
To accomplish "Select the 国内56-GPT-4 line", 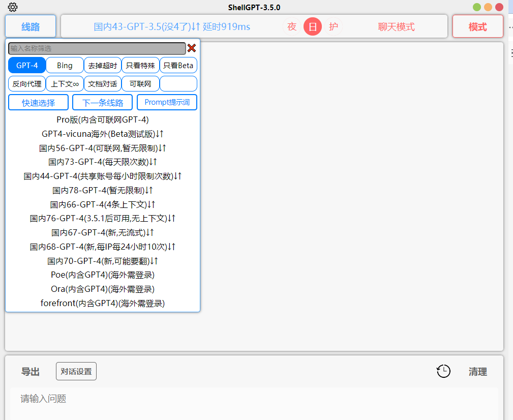I will (x=103, y=147).
